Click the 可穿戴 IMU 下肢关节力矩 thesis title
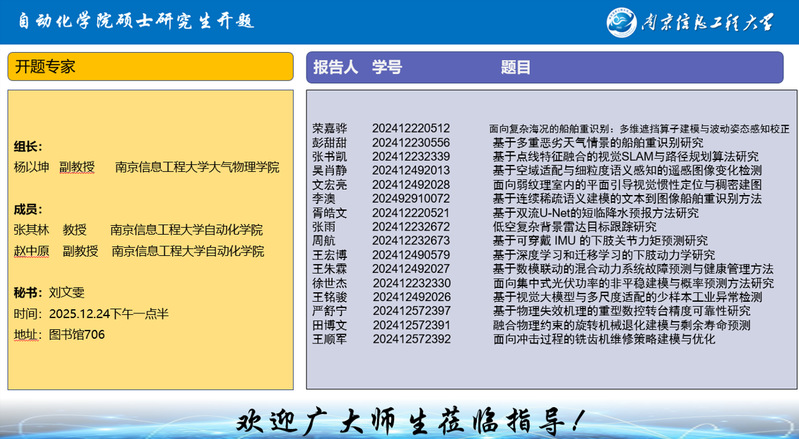The width and height of the screenshot is (799, 439). [599, 241]
